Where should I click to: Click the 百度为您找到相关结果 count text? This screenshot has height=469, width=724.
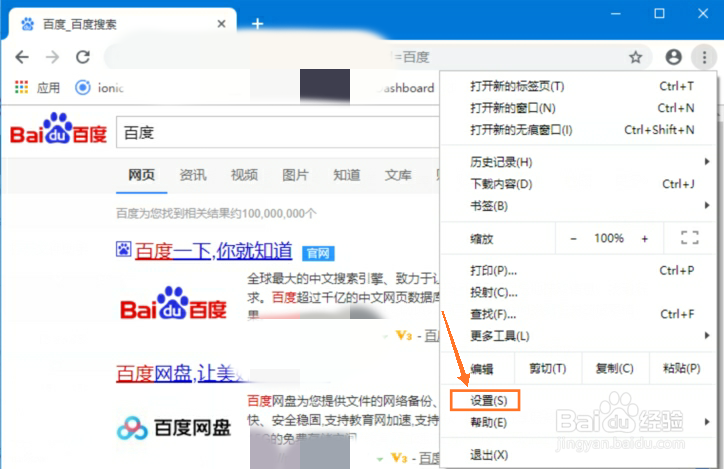[x=216, y=213]
